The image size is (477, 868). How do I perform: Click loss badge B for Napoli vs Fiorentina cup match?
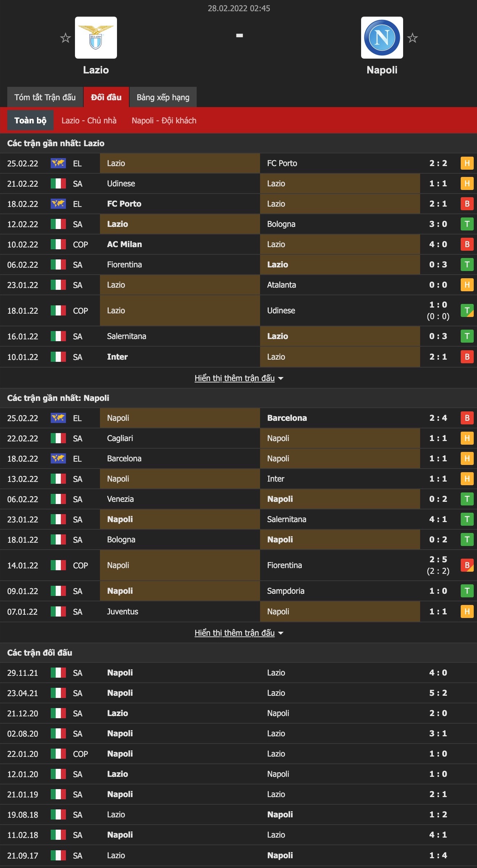tap(467, 565)
